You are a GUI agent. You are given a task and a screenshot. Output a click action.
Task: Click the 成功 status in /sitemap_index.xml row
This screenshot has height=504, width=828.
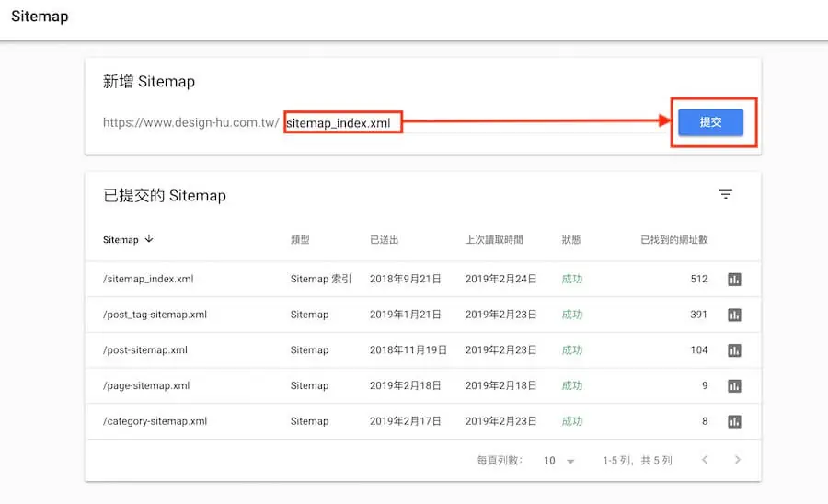click(x=572, y=279)
